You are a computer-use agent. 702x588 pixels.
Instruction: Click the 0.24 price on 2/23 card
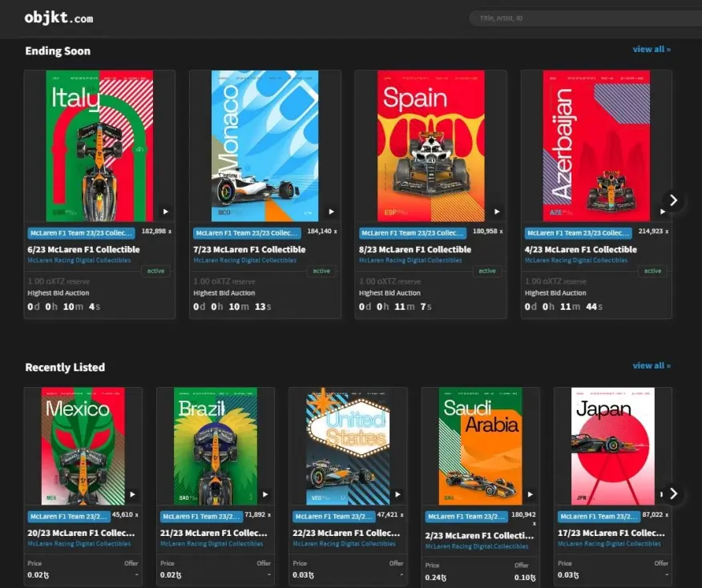436,578
